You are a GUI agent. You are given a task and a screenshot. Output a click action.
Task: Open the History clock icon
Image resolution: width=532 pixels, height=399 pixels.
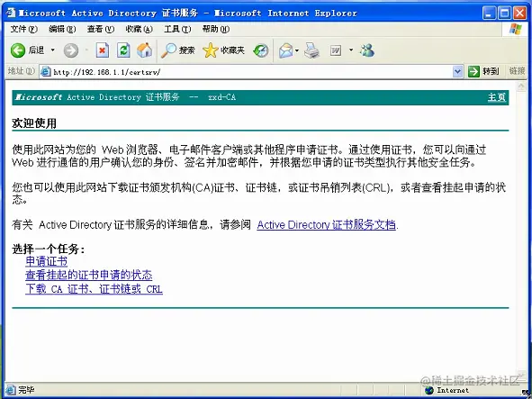tap(260, 50)
